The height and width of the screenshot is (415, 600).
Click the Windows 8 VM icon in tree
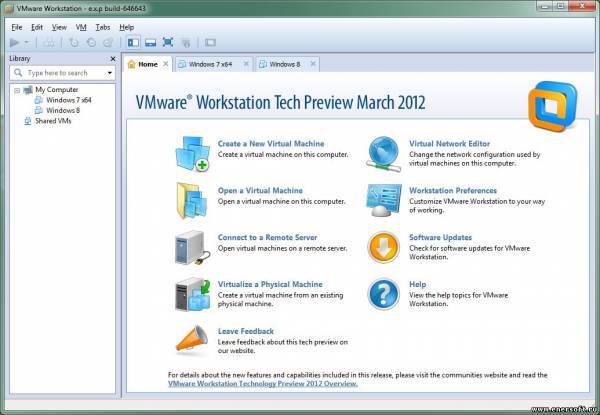39,110
